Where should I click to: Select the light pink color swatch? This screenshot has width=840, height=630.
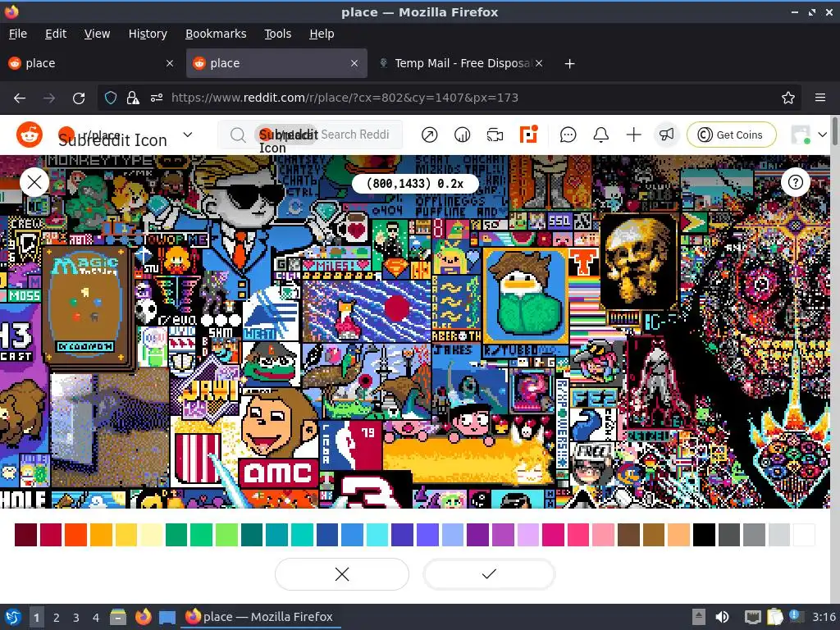[603, 535]
